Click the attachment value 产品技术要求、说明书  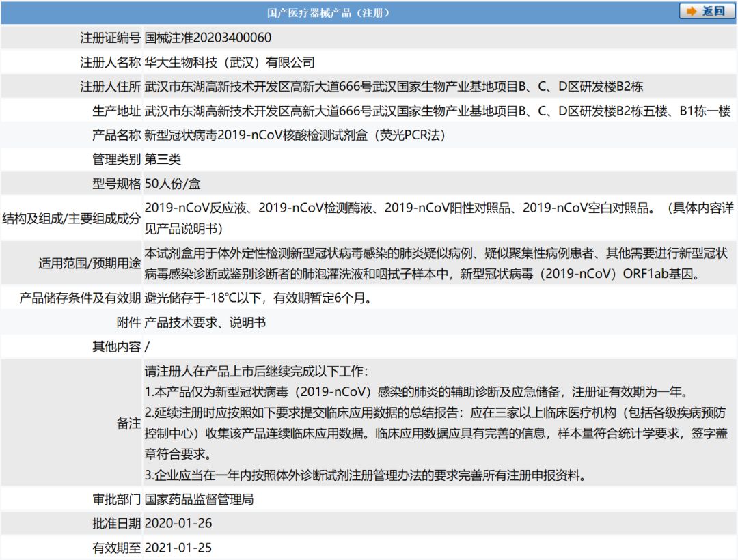[x=205, y=322]
